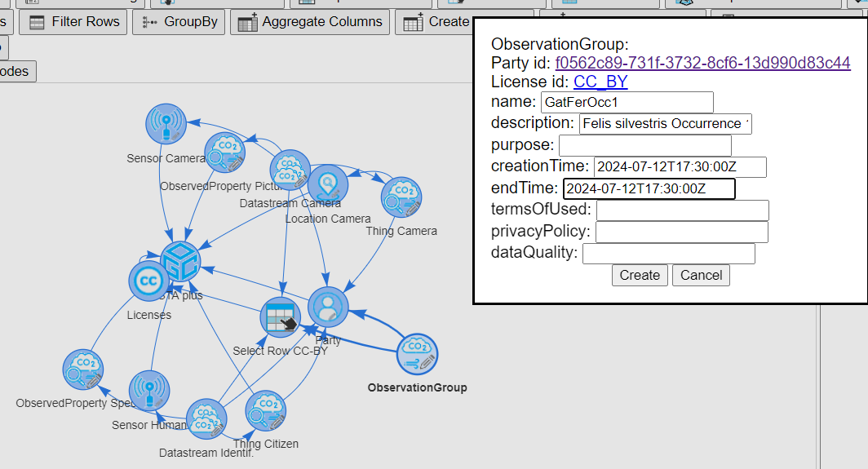Click the Thing Camera node icon

(401, 198)
